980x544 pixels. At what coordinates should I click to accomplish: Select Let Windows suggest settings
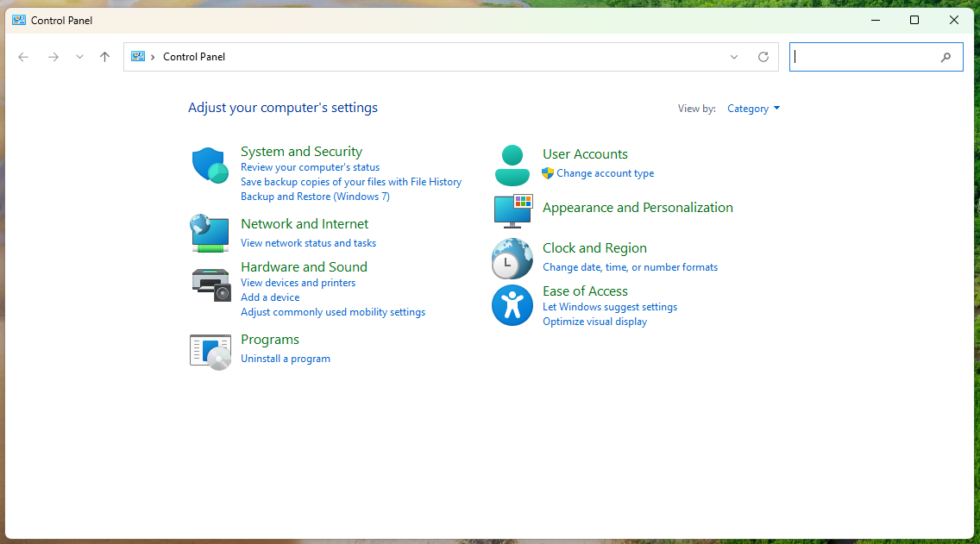[x=610, y=307]
